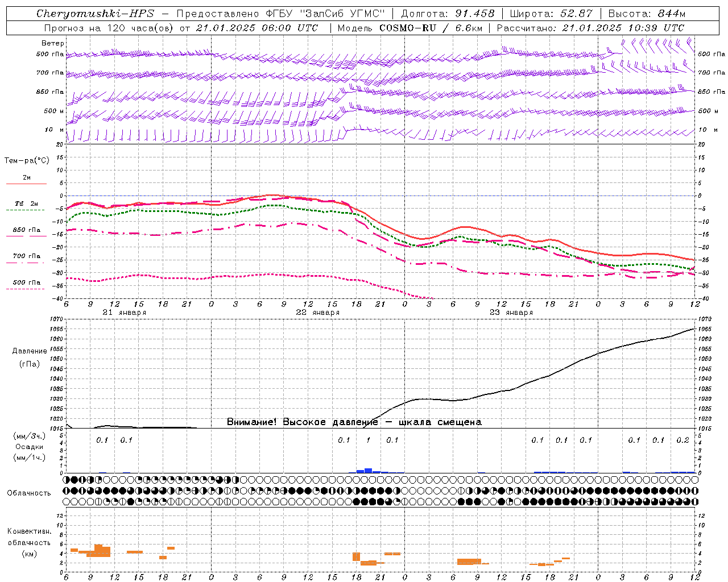This screenshot has height=582, width=728.
Task: Click the 21 января date label
Action: coord(124,313)
